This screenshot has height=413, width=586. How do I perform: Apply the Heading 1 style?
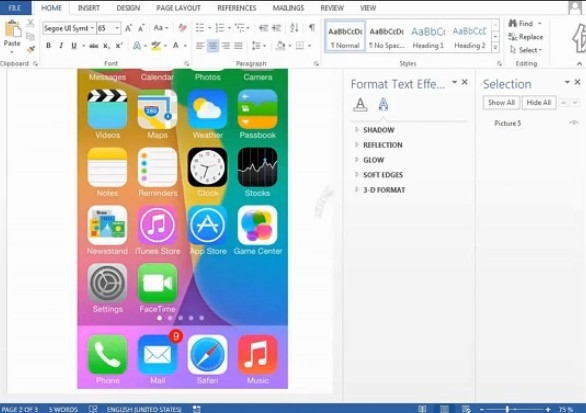coord(428,37)
